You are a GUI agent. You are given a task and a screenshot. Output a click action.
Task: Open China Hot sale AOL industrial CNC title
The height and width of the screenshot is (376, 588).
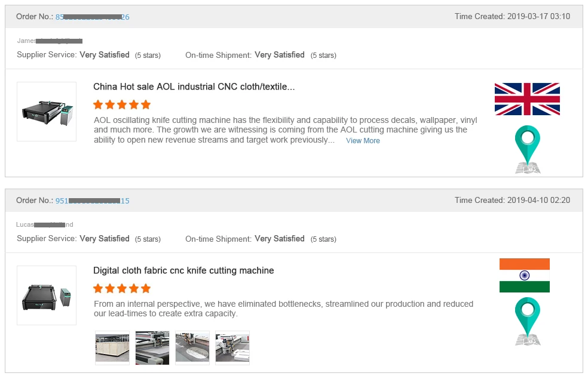(194, 87)
